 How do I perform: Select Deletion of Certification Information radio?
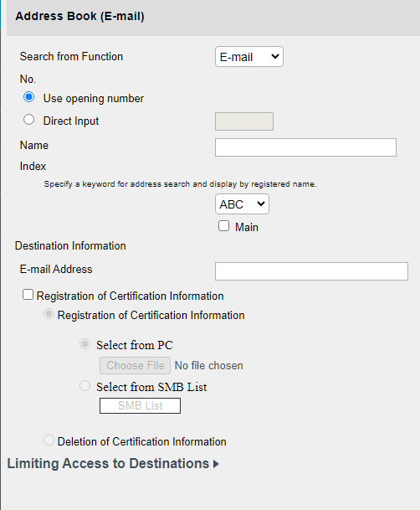click(x=49, y=440)
